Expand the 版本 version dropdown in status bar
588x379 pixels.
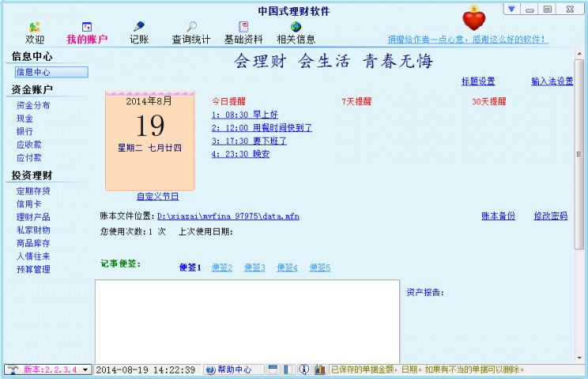click(x=85, y=370)
